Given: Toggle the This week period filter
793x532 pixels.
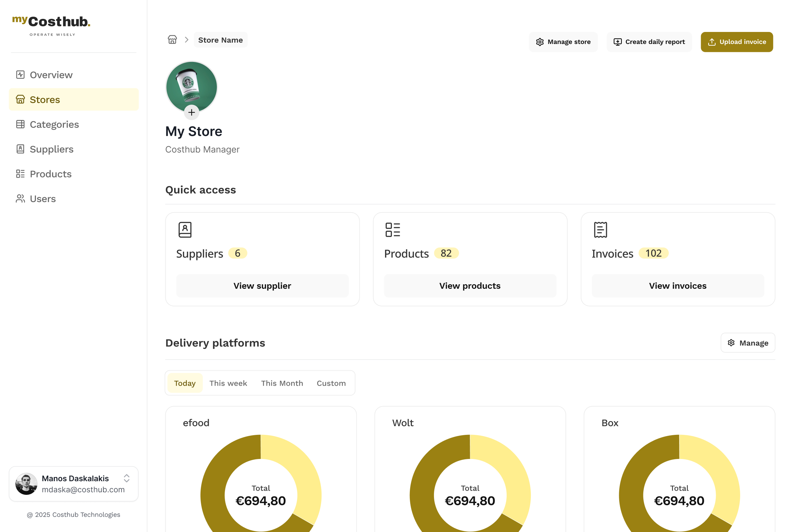Looking at the screenshot, I should point(228,383).
